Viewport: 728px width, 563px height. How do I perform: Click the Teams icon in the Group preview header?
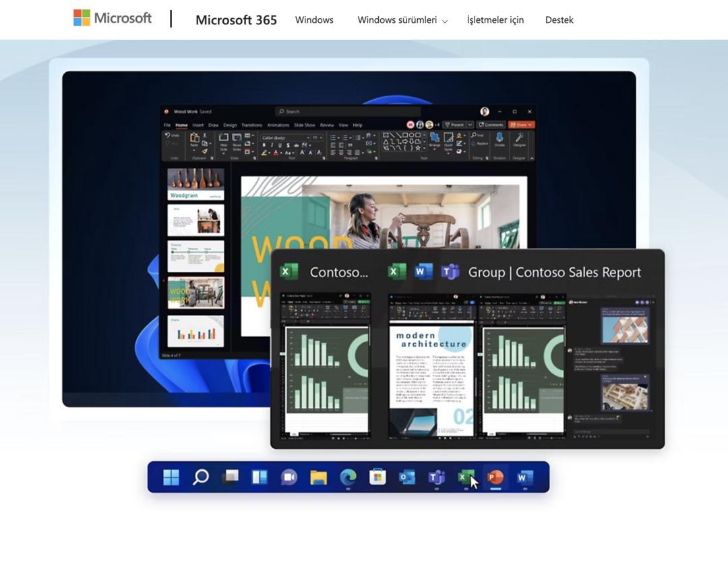coord(450,272)
